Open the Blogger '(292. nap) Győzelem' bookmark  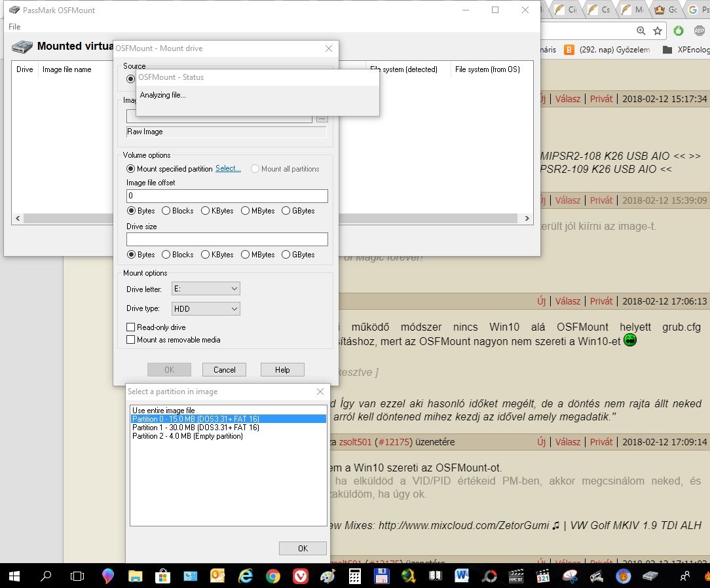607,49
